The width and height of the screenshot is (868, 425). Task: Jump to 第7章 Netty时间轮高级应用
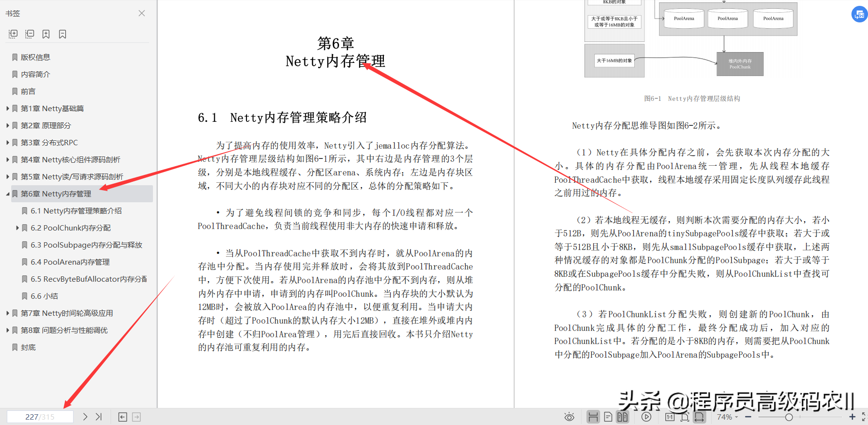coord(67,313)
